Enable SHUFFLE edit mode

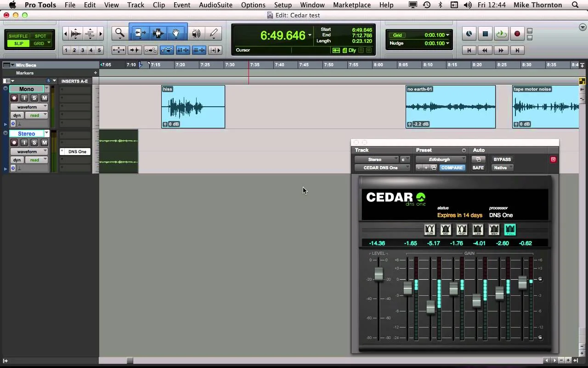[18, 36]
